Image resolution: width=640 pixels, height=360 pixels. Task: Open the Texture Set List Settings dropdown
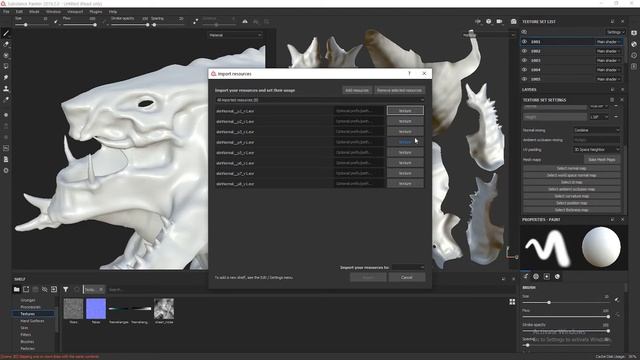tap(616, 32)
